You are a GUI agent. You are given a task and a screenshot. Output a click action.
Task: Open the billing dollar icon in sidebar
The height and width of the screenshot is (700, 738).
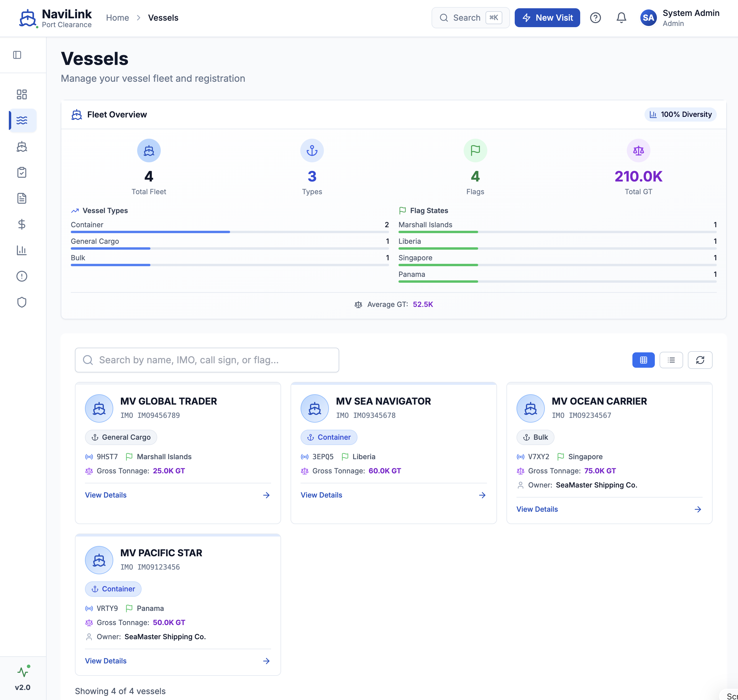pyautogui.click(x=22, y=224)
